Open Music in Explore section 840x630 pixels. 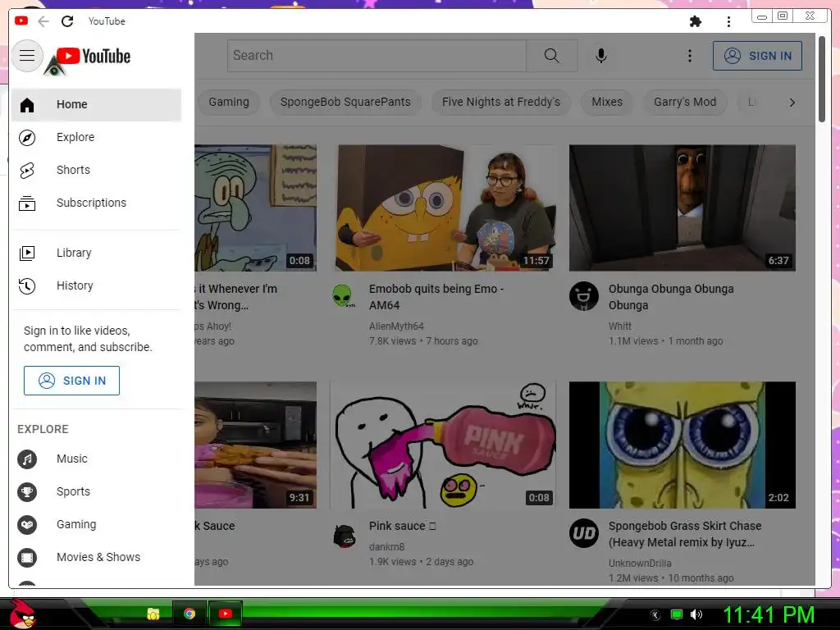coord(97,459)
